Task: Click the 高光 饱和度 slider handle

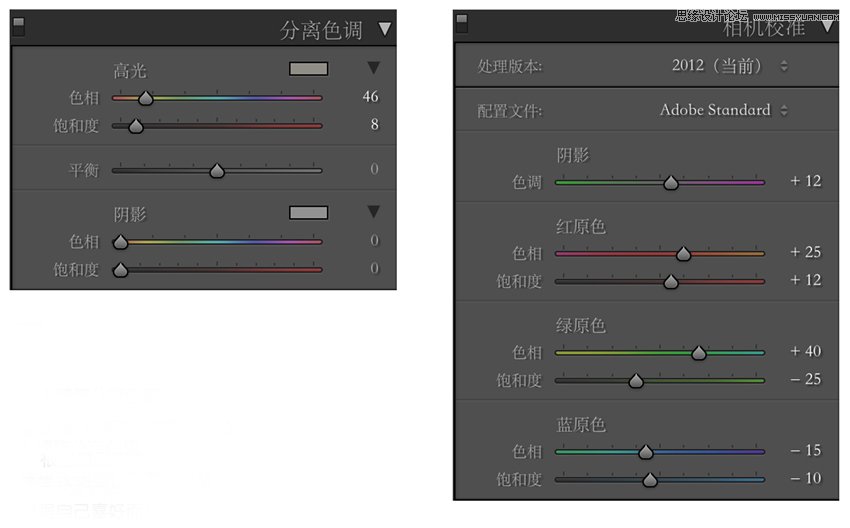Action: [x=136, y=126]
